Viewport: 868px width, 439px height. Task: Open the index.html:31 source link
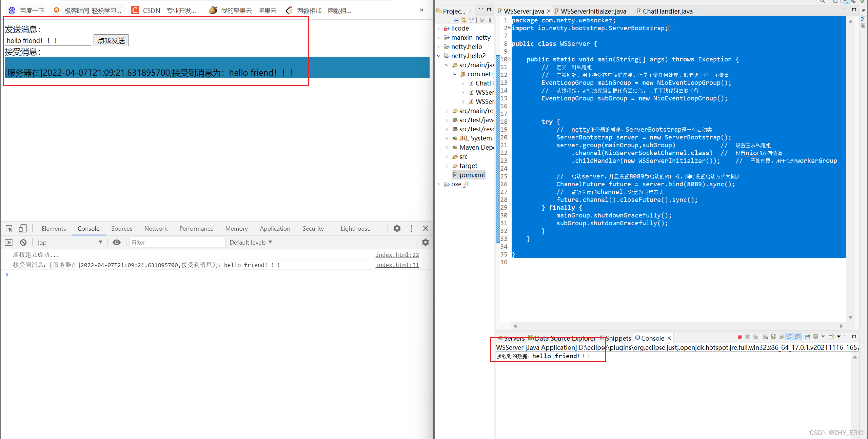click(397, 265)
